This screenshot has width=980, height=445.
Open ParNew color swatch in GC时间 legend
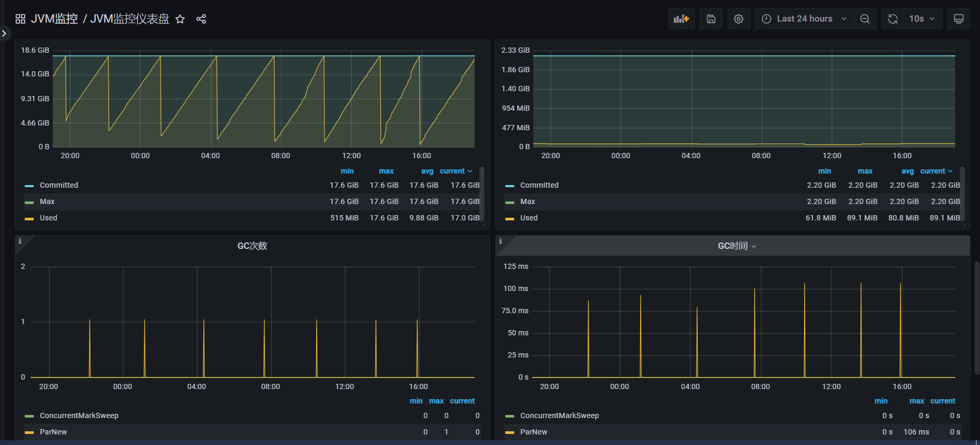pyautogui.click(x=509, y=433)
